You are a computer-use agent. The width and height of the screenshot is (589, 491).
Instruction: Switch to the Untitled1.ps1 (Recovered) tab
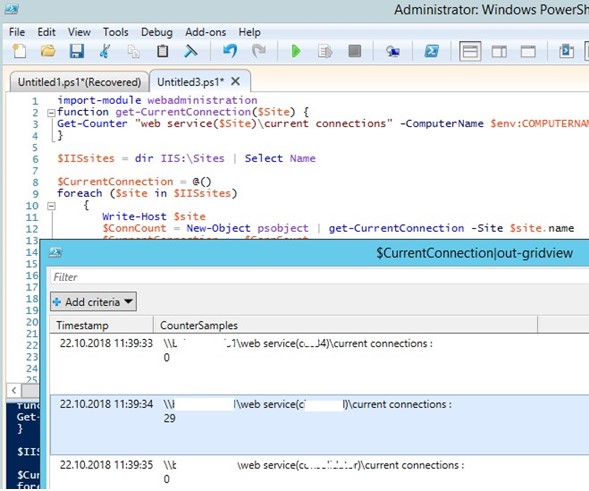pyautogui.click(x=79, y=82)
